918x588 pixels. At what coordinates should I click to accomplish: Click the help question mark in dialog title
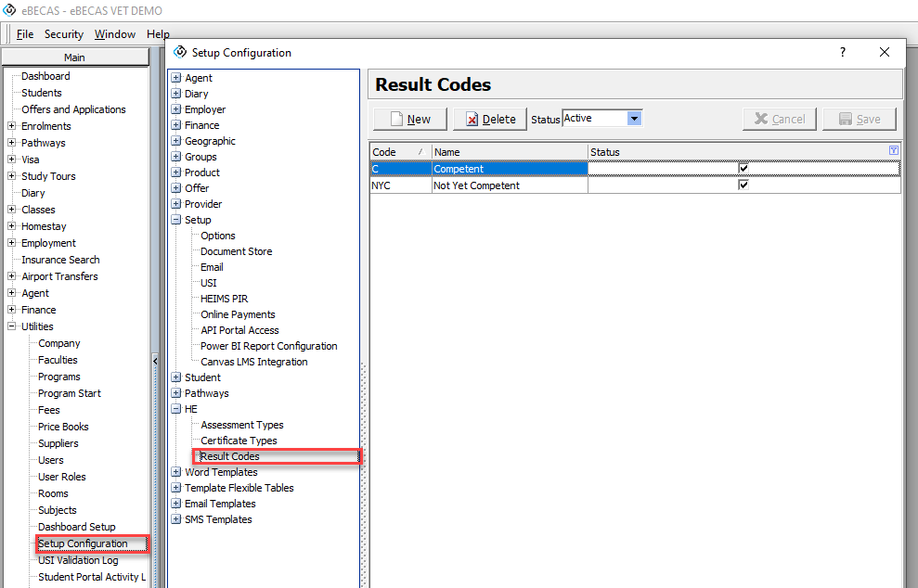coord(843,53)
